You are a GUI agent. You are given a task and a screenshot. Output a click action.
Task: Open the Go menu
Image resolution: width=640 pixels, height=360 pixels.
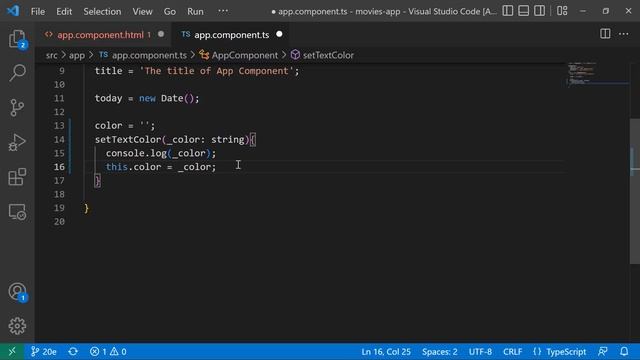coord(170,11)
